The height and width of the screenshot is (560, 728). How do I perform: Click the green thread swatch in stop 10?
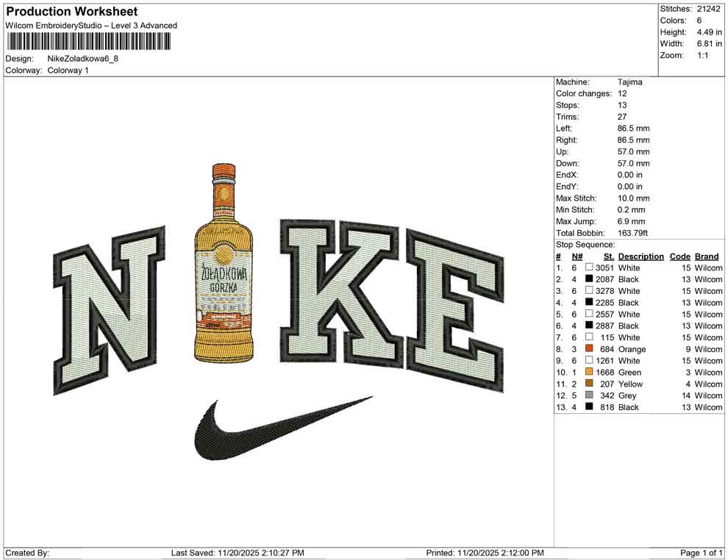point(589,372)
